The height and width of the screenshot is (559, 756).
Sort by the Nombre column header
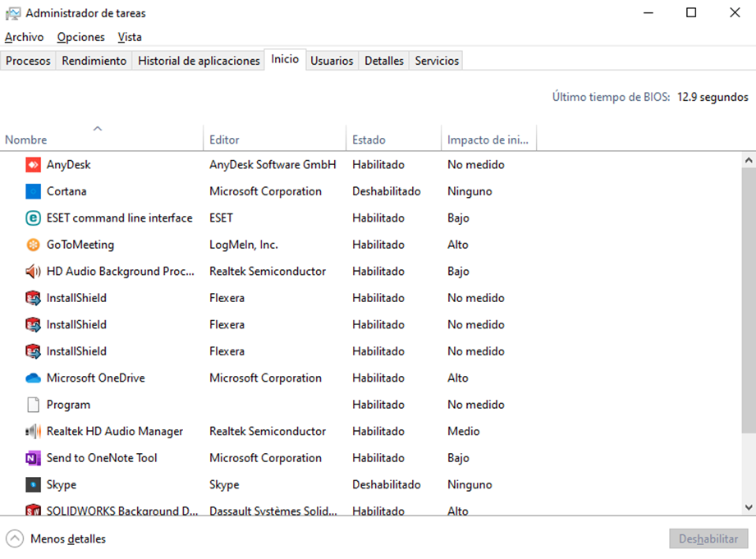[x=102, y=137]
